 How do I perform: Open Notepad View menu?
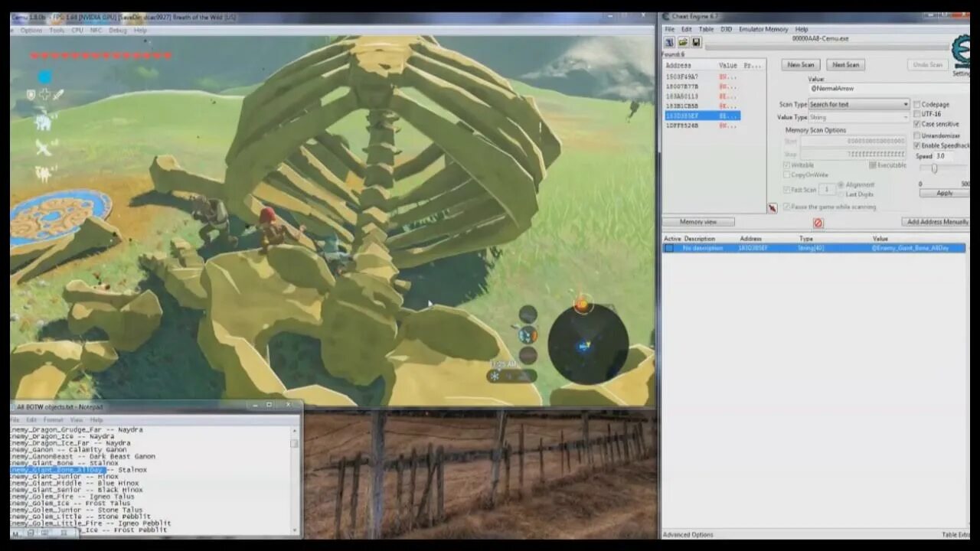(x=77, y=419)
